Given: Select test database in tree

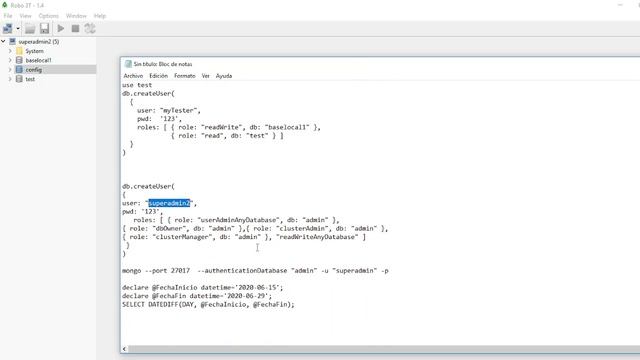Looking at the screenshot, I should [x=30, y=79].
